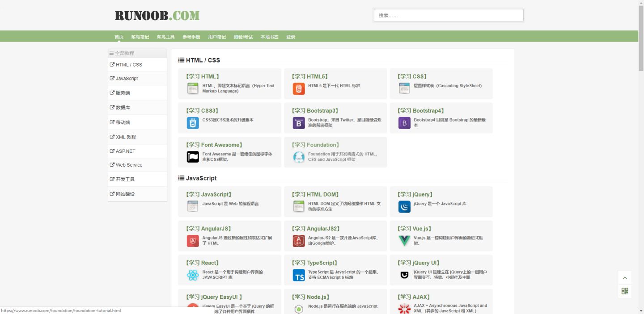Viewport: 644px width, 314px height.
Task: Open the 【学习 Font Awesome】 title link
Action: coord(214,145)
